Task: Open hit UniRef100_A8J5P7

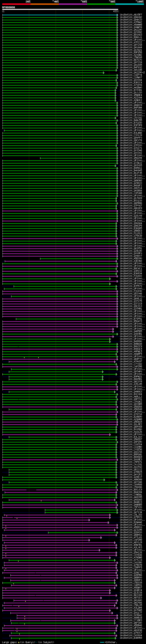Action: point(131,15)
